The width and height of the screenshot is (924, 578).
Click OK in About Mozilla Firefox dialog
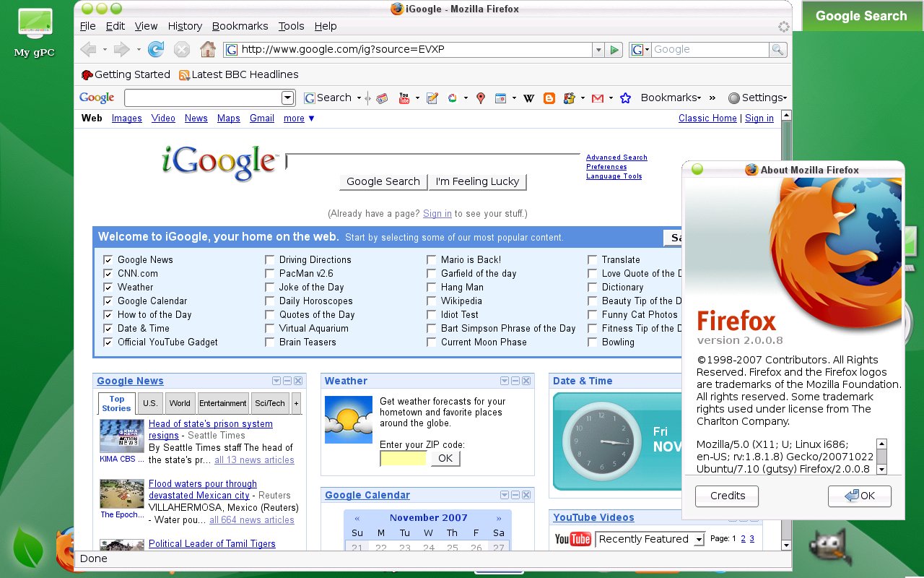[860, 496]
